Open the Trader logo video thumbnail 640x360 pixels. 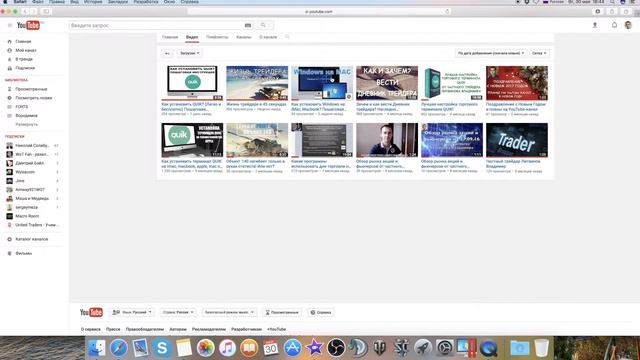coord(517,140)
